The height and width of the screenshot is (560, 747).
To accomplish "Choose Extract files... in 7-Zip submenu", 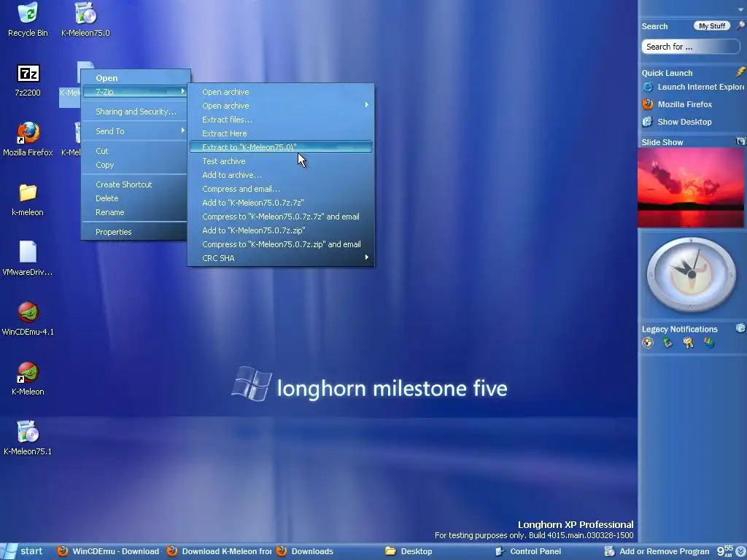I will [281, 120].
